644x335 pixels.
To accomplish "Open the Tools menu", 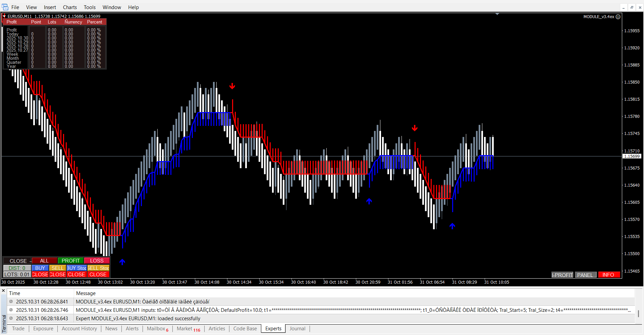I will 90,7.
